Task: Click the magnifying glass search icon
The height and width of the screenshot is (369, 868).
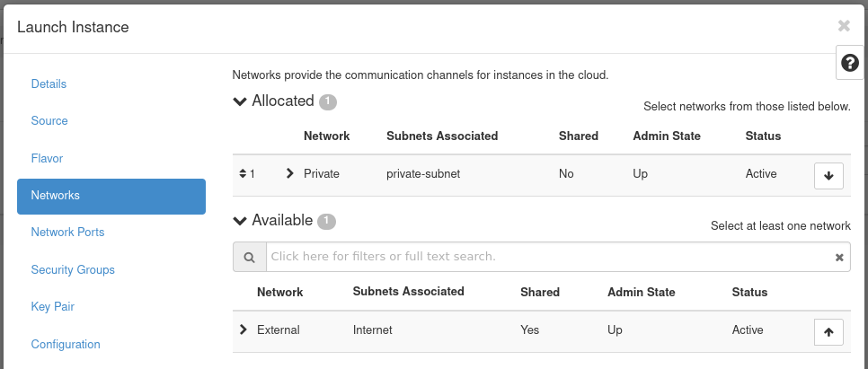Action: (249, 257)
